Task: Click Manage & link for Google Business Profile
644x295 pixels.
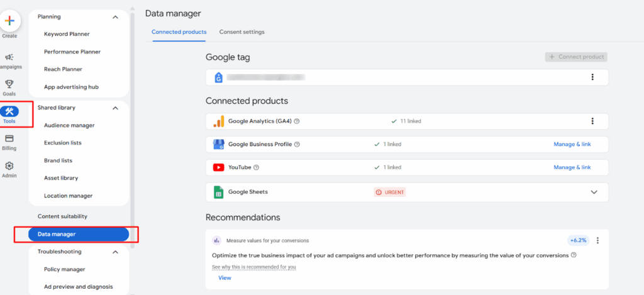Action: (572, 144)
